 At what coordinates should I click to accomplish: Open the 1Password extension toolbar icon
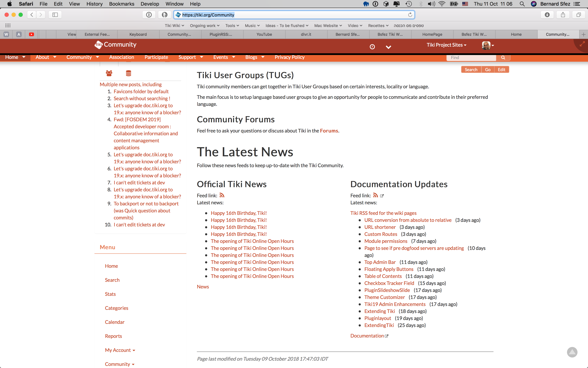[149, 15]
